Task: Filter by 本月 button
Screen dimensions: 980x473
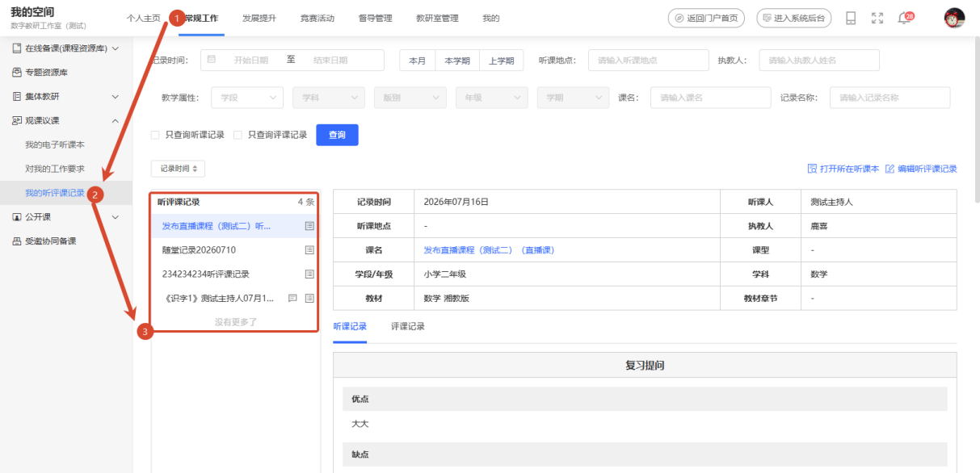Action: point(418,61)
